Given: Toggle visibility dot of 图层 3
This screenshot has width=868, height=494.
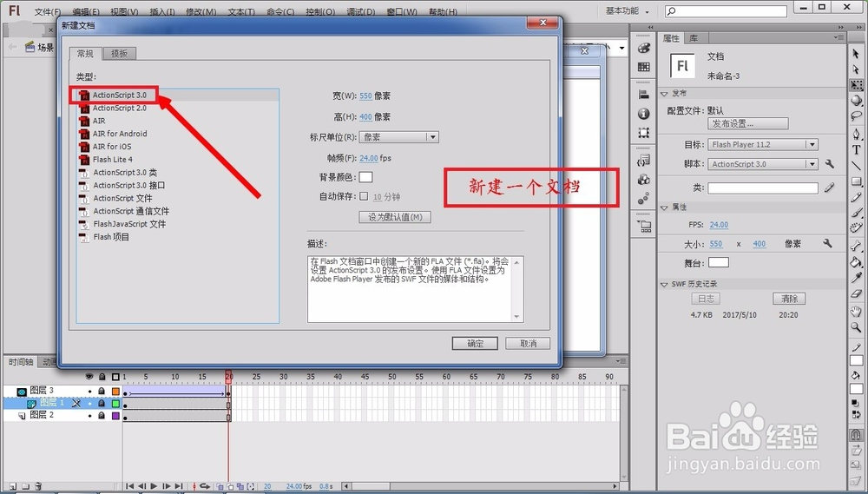Looking at the screenshot, I should [x=89, y=392].
